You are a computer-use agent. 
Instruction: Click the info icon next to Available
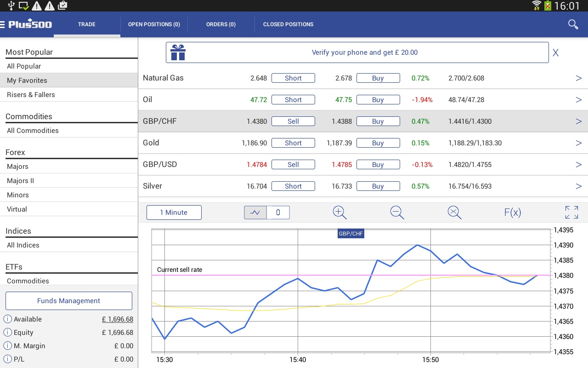(x=7, y=319)
